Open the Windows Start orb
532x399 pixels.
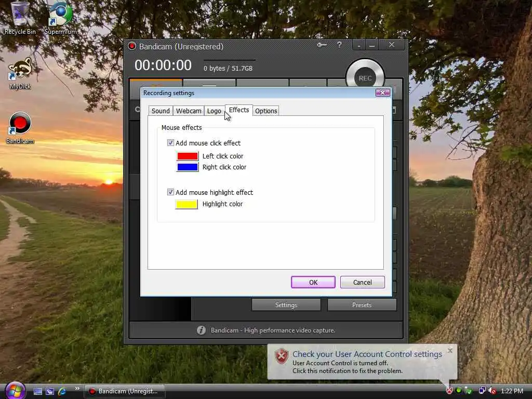pyautogui.click(x=15, y=390)
